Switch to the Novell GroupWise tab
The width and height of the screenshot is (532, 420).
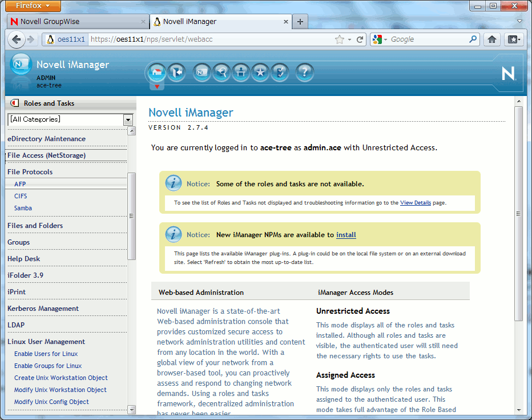78,22
